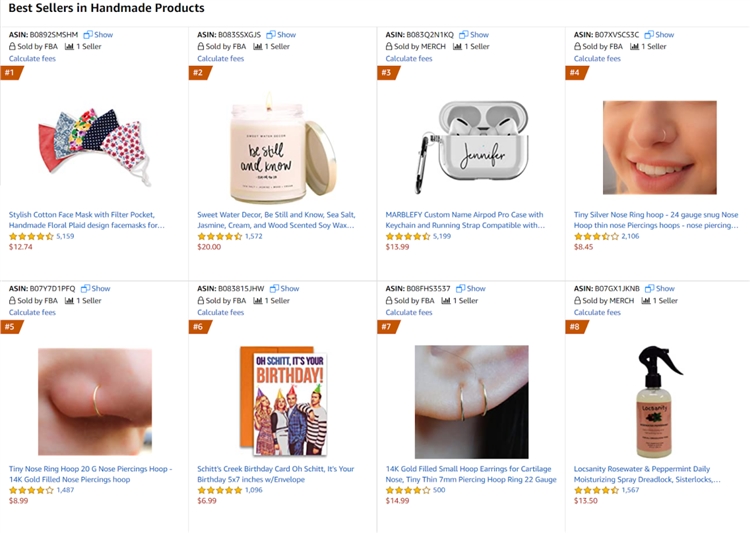The width and height of the screenshot is (750, 533).
Task: Click the #4 rank badge
Action: 575,73
